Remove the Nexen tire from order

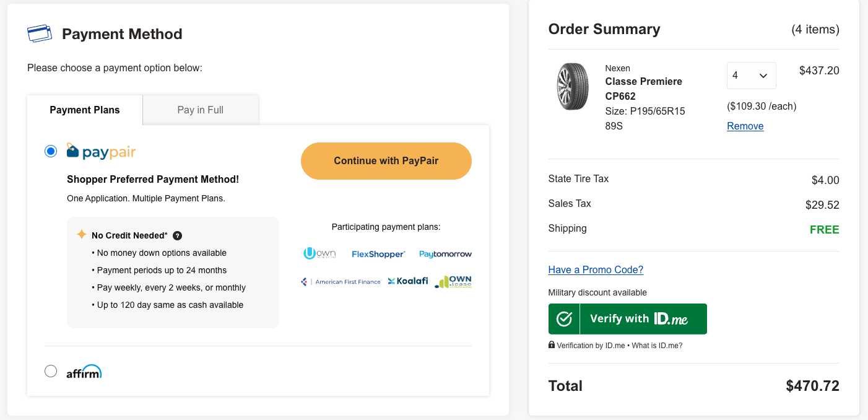pyautogui.click(x=745, y=126)
